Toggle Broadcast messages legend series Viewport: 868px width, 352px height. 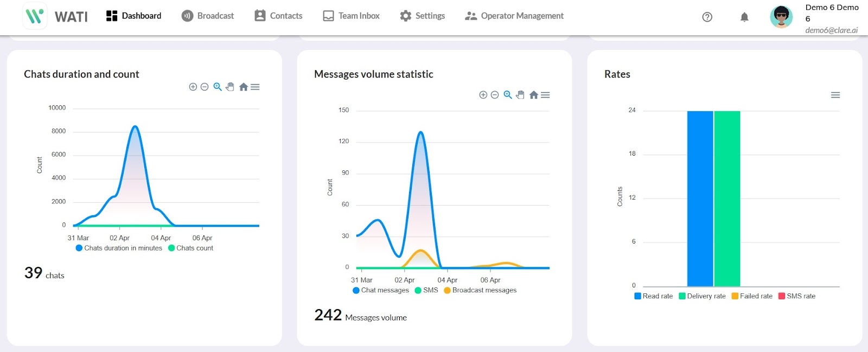click(x=480, y=290)
